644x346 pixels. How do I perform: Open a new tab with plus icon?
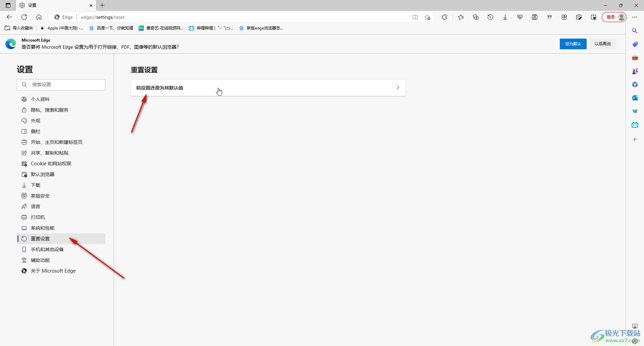[x=102, y=5]
